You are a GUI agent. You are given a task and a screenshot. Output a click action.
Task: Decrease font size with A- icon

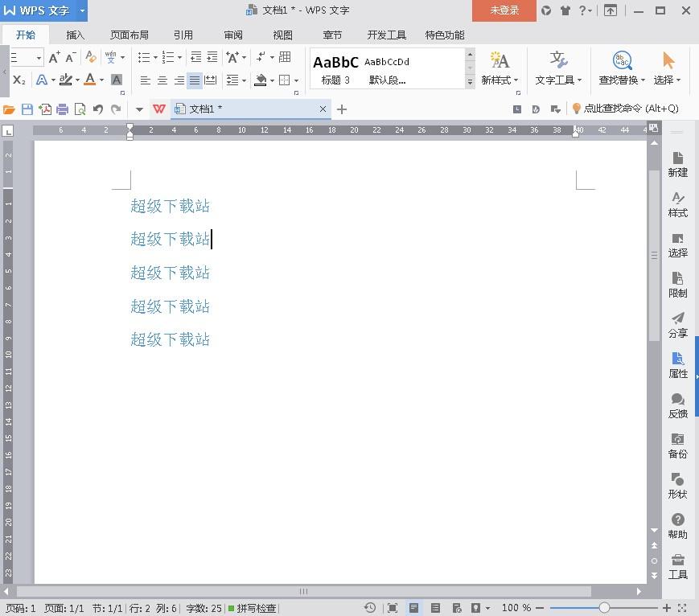71,57
